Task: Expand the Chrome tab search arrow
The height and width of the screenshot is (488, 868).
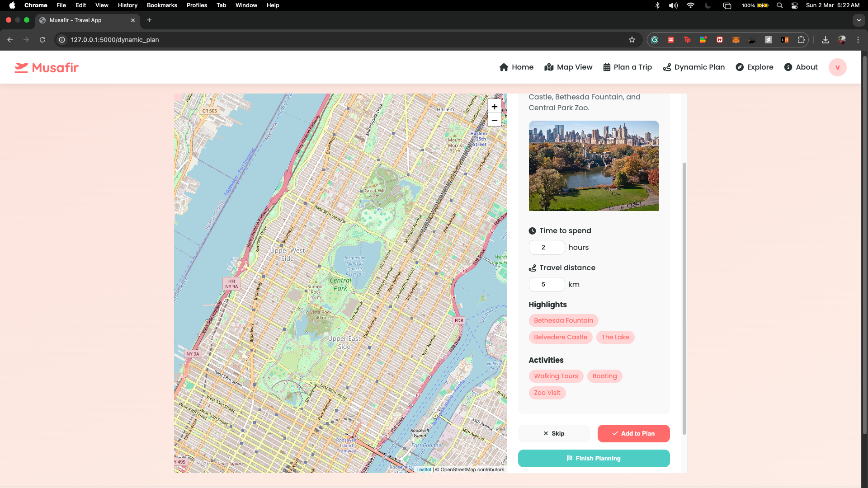Action: tap(859, 20)
